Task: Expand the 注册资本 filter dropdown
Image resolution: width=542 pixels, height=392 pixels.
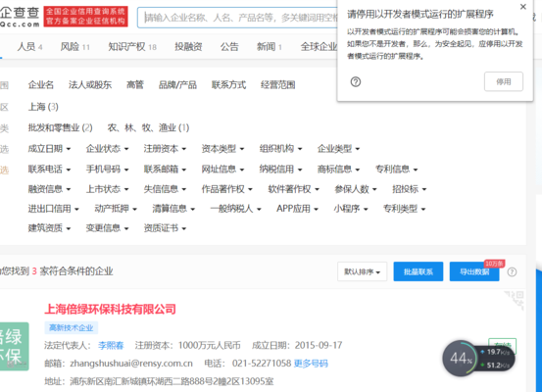Action: coord(165,149)
